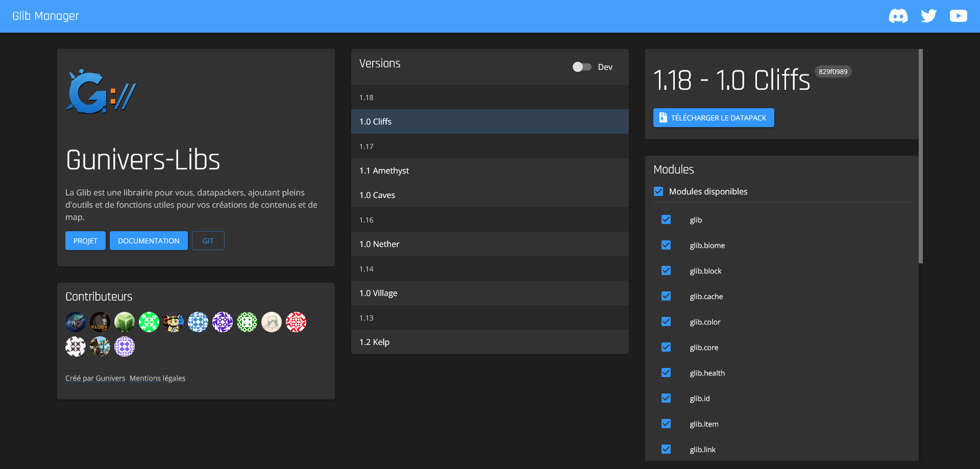Uncheck the glib.link checkbox
The image size is (980, 469).
coord(666,449)
